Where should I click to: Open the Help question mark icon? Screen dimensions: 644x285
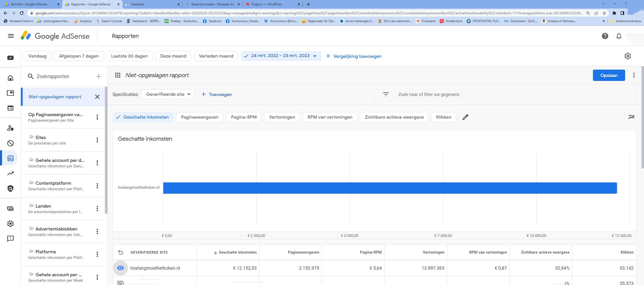(x=605, y=36)
